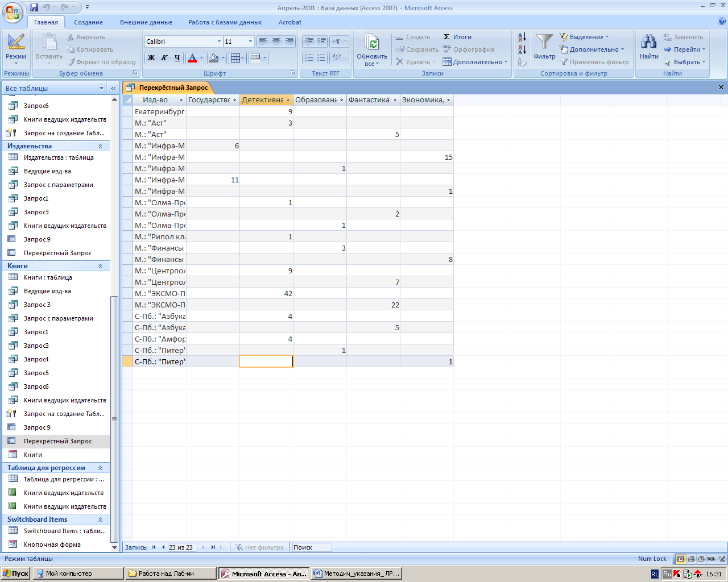Click the Обновить все refresh icon
The width and height of the screenshot is (728, 582).
[x=372, y=43]
